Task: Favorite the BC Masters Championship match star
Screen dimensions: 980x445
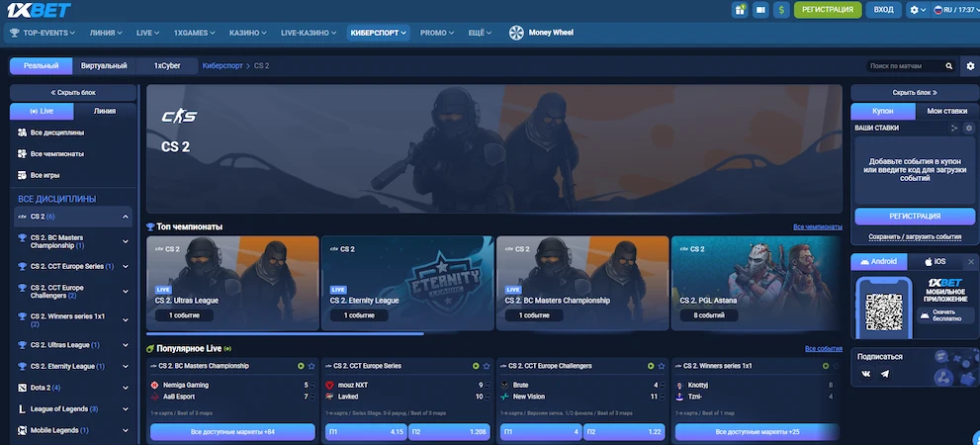Action: tap(312, 366)
